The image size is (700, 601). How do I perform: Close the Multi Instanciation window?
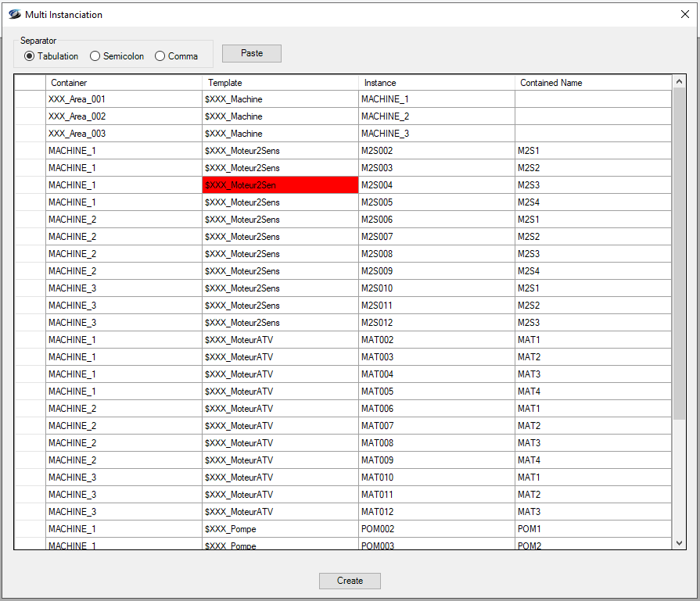coord(684,14)
